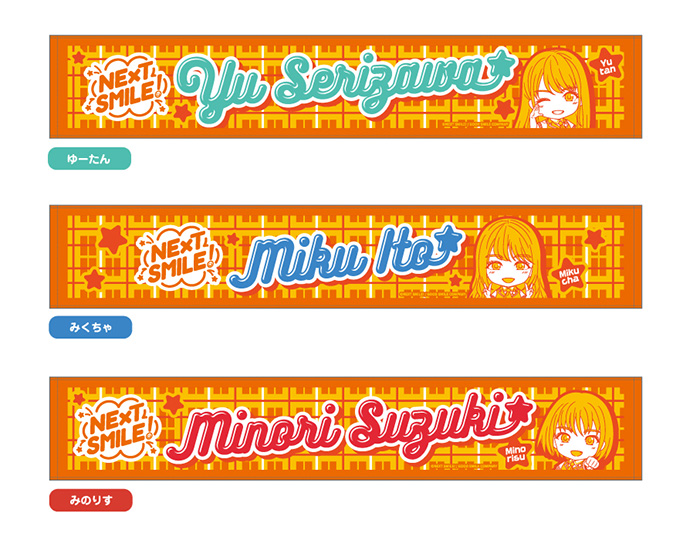Click the NEXT SMILE logo on the Yu Serizawa towel
Image resolution: width=700 pixels, height=550 pixels.
click(x=127, y=88)
